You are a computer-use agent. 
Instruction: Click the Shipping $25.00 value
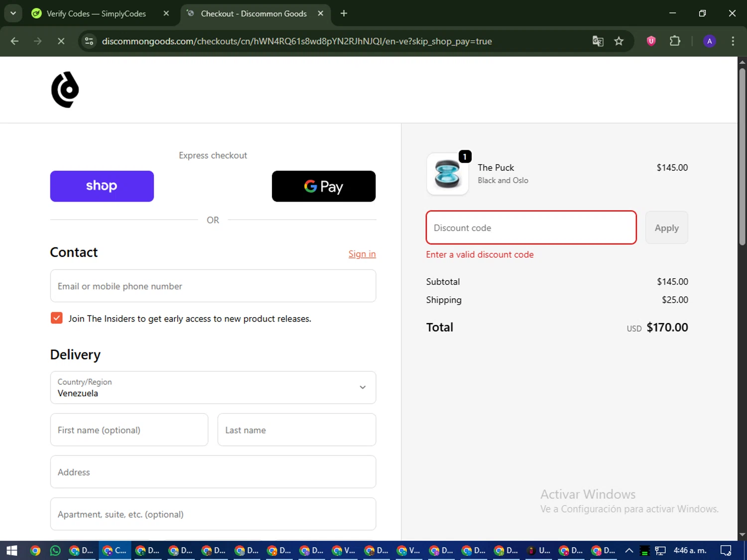click(x=675, y=300)
